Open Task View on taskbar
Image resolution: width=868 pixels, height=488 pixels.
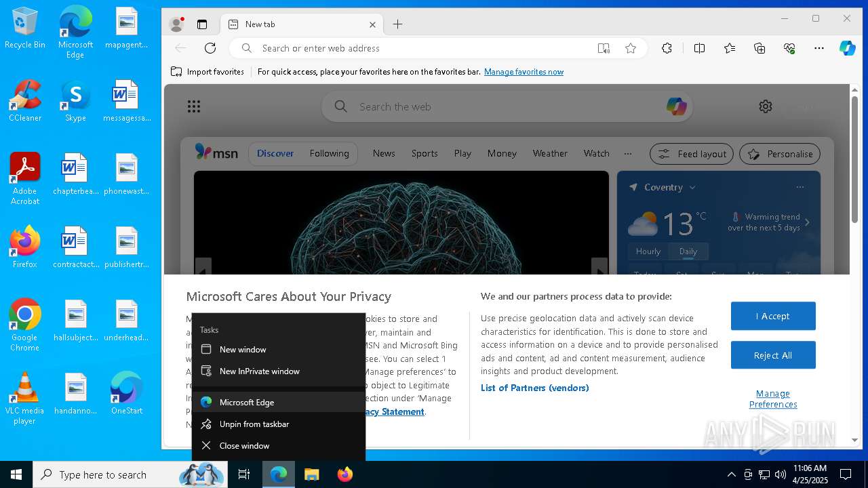tap(244, 474)
